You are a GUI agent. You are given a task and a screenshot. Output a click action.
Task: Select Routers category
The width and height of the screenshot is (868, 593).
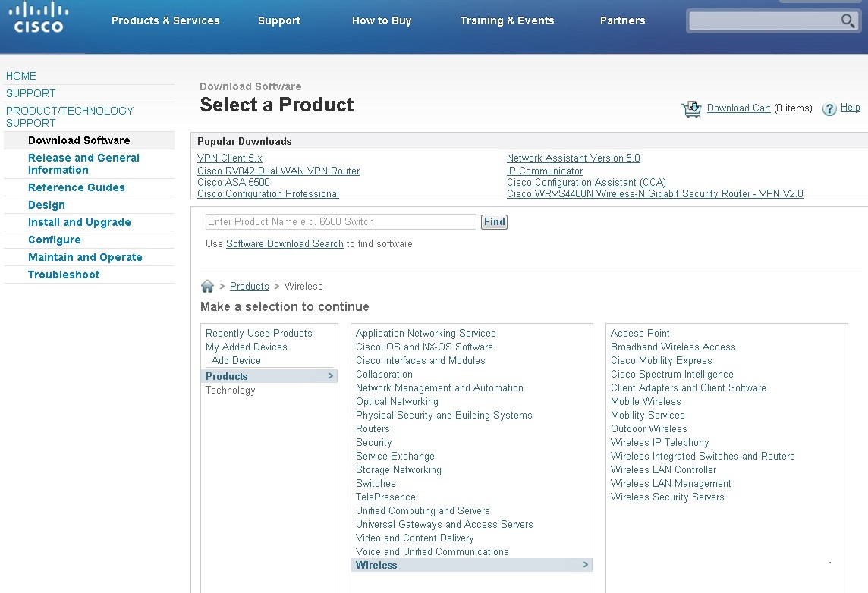click(x=373, y=428)
